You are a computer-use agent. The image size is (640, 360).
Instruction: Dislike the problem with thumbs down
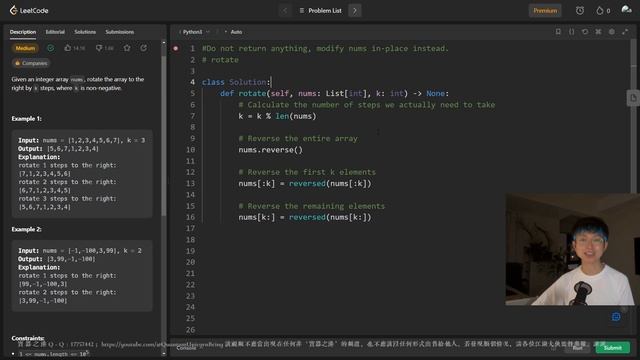104,48
